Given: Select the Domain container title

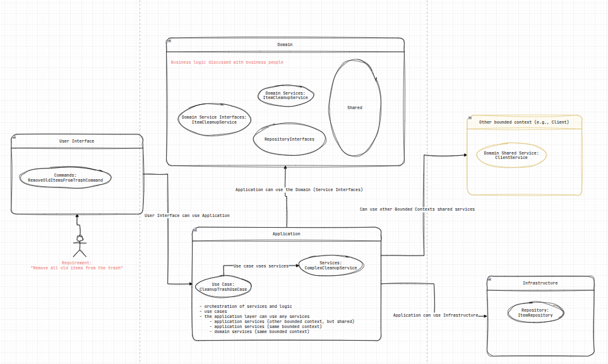Looking at the screenshot, I should point(285,45).
